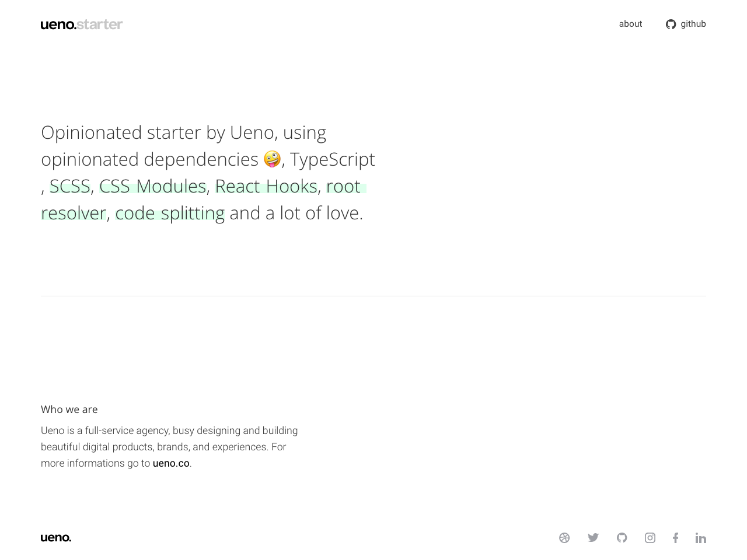747x560 pixels.
Task: Visit the React Hooks highlighted link
Action: [266, 186]
